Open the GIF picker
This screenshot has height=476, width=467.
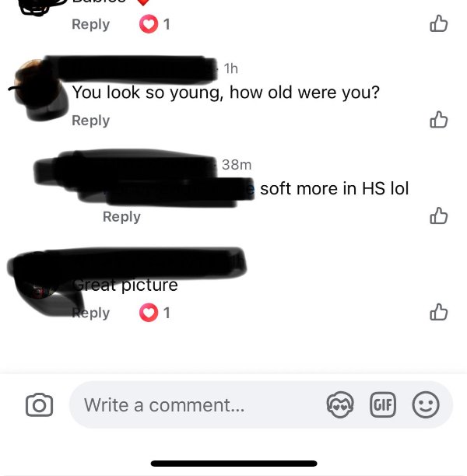(x=383, y=404)
